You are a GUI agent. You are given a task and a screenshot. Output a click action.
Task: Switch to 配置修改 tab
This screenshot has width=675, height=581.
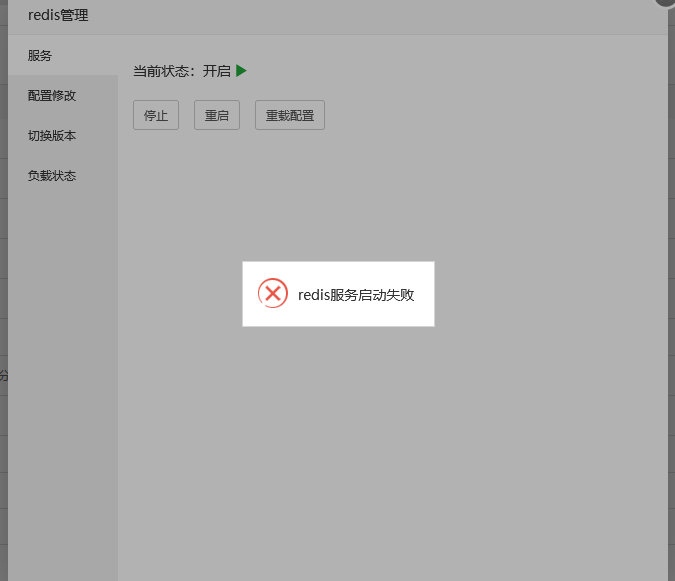coord(63,96)
